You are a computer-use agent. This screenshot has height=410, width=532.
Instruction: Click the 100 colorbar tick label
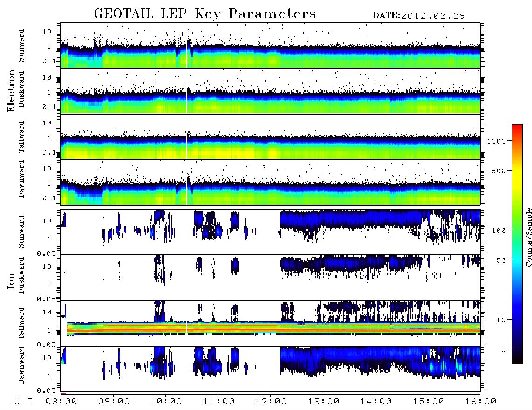(498, 231)
